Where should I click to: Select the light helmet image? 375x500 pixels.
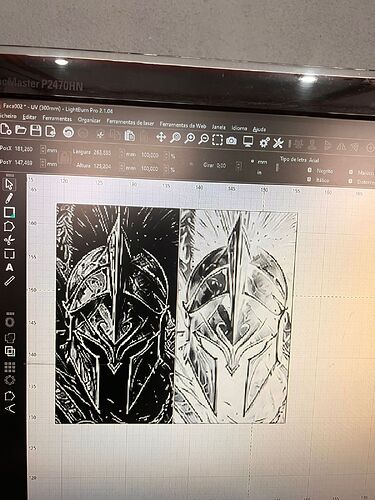pyautogui.click(x=236, y=317)
